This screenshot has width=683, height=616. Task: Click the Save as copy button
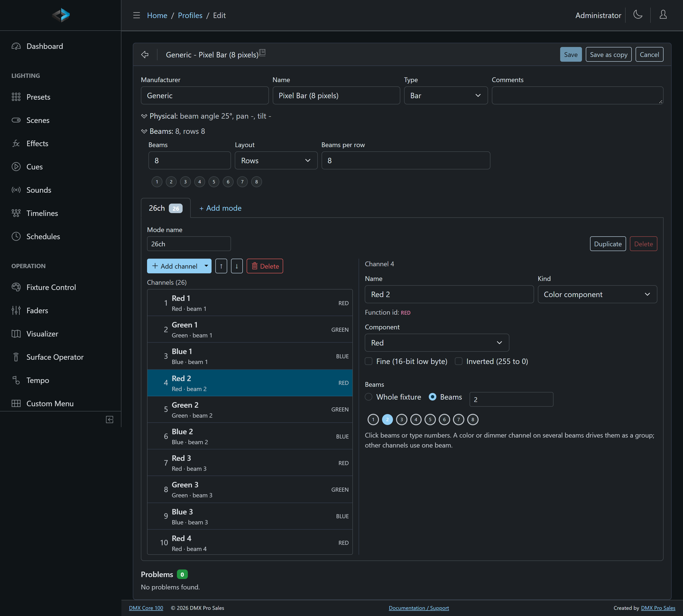click(x=608, y=55)
